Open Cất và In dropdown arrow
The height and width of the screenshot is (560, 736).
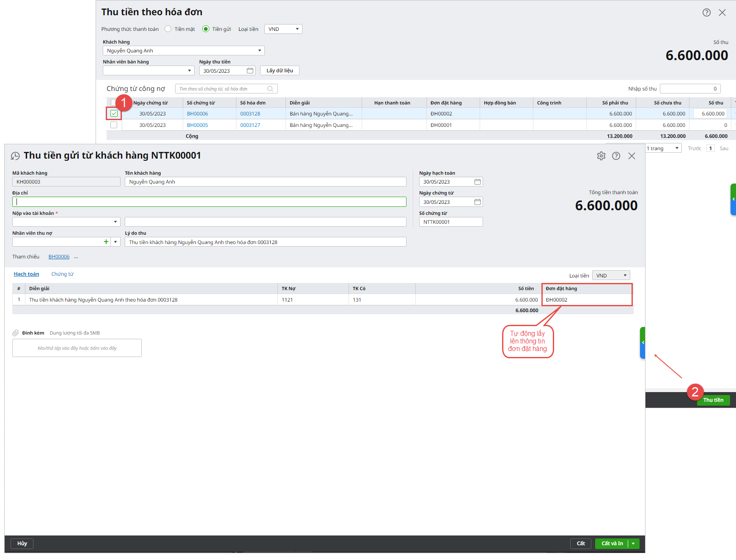pyautogui.click(x=633, y=544)
